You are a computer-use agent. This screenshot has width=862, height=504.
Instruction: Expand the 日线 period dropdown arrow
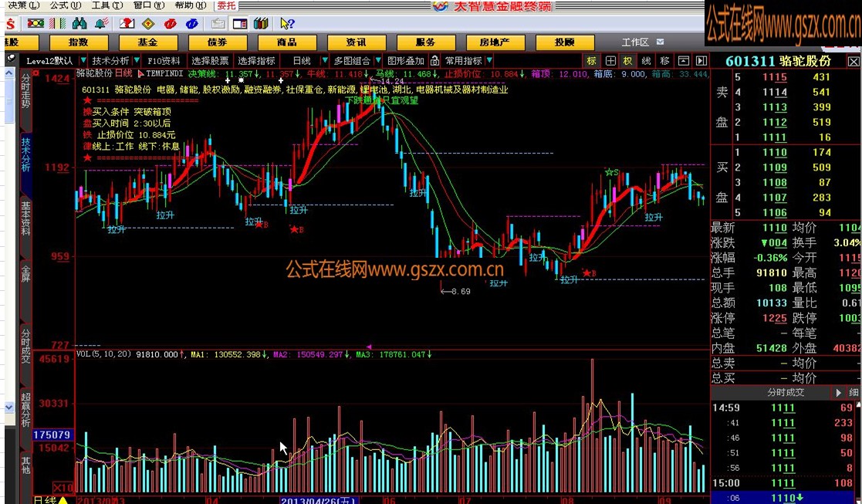pyautogui.click(x=325, y=60)
